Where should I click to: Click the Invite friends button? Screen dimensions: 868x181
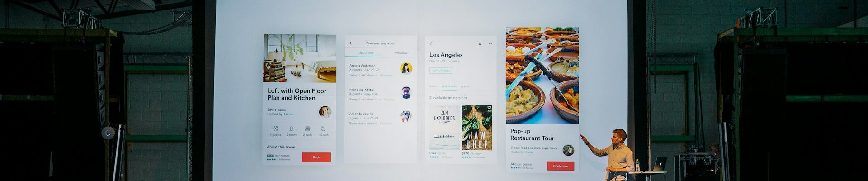(441, 71)
